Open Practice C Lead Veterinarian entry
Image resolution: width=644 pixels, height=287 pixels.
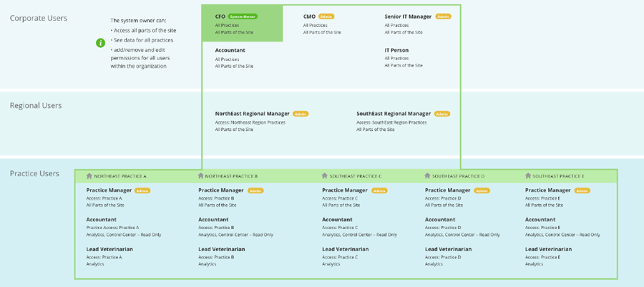click(346, 257)
